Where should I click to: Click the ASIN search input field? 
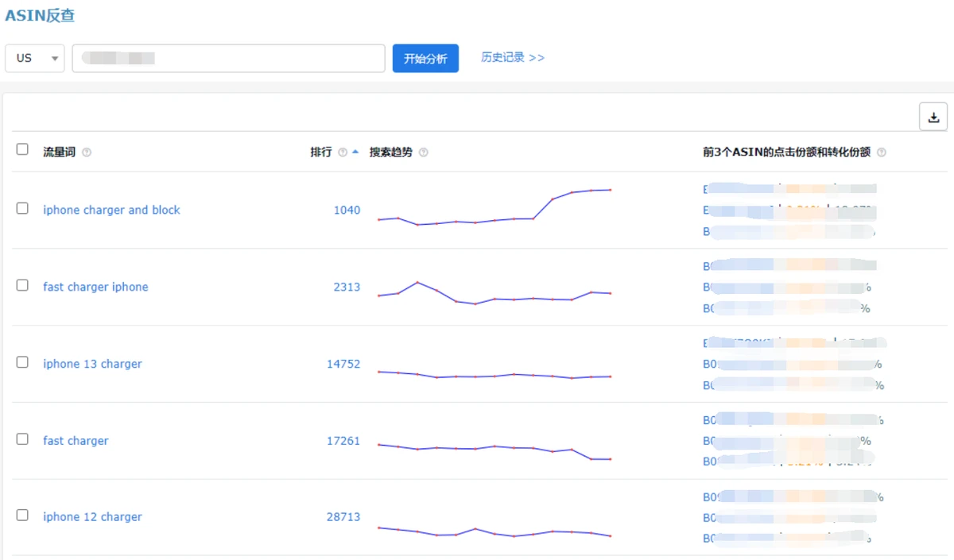228,58
